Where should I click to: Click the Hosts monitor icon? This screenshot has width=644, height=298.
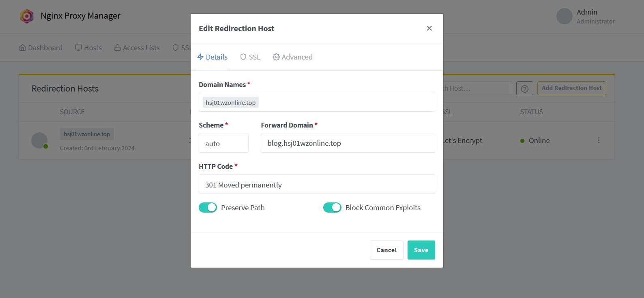click(x=79, y=48)
